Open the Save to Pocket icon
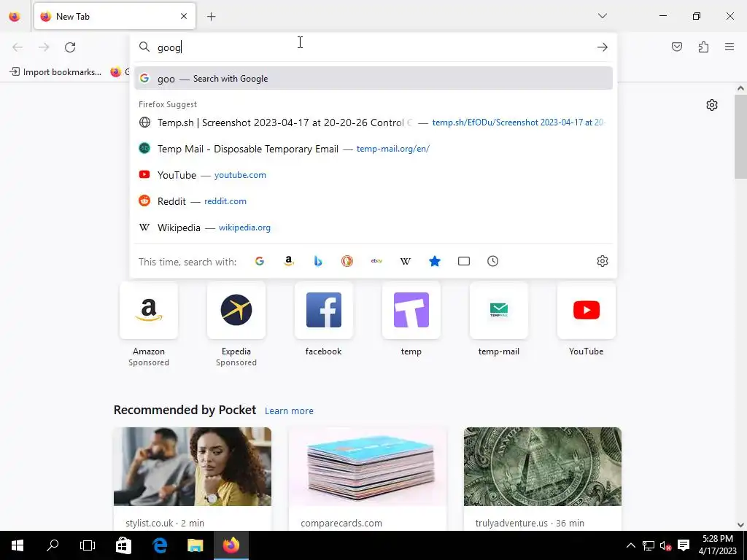Image resolution: width=747 pixels, height=560 pixels. coord(676,47)
